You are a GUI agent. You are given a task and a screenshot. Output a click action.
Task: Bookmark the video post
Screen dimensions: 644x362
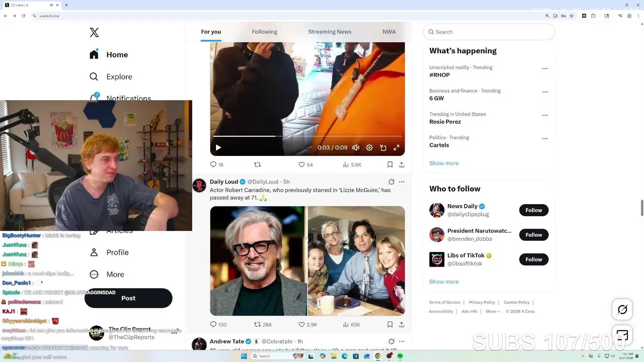390,164
